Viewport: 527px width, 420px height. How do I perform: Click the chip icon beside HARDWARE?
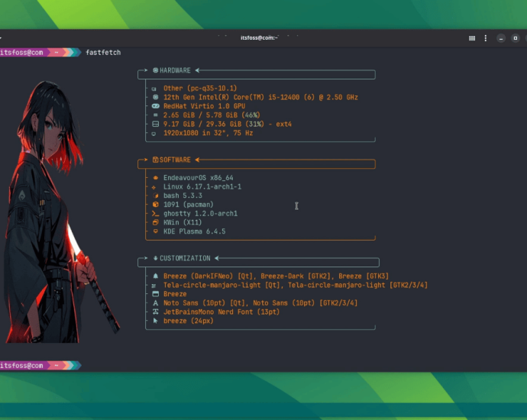tap(155, 70)
